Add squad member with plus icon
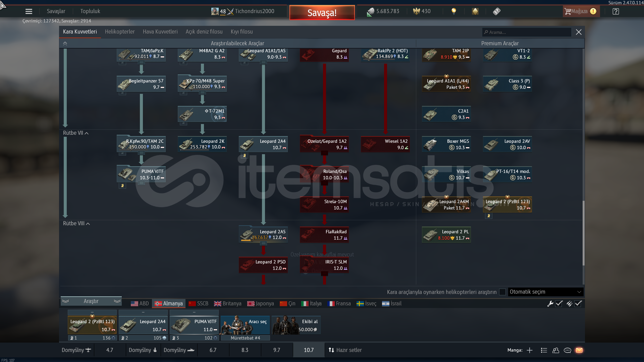Screen dimensions: 644x362 [530, 350]
